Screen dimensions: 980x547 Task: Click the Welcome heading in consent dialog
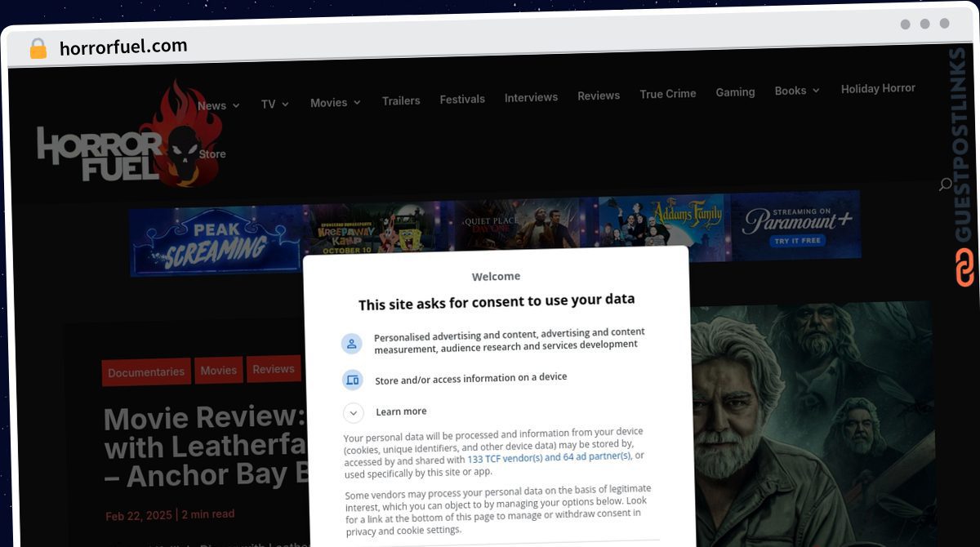point(496,276)
